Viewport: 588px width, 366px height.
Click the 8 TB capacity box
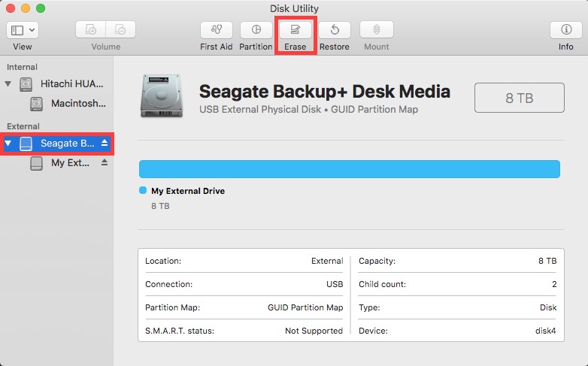(520, 98)
